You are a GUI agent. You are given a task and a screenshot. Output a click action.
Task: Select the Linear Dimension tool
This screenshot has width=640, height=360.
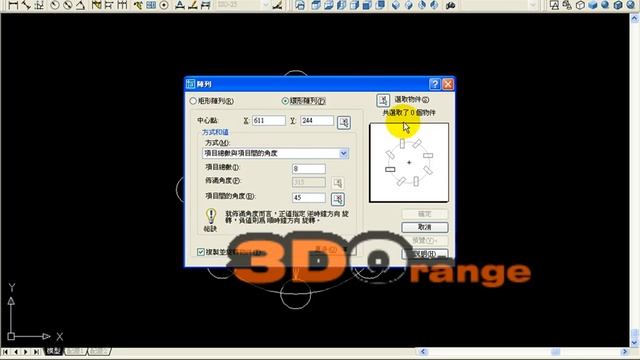13,5
